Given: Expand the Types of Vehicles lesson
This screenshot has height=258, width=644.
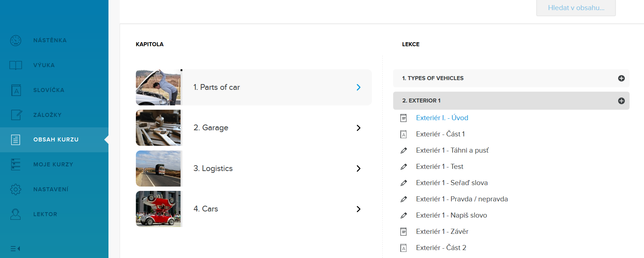Looking at the screenshot, I should click(621, 78).
